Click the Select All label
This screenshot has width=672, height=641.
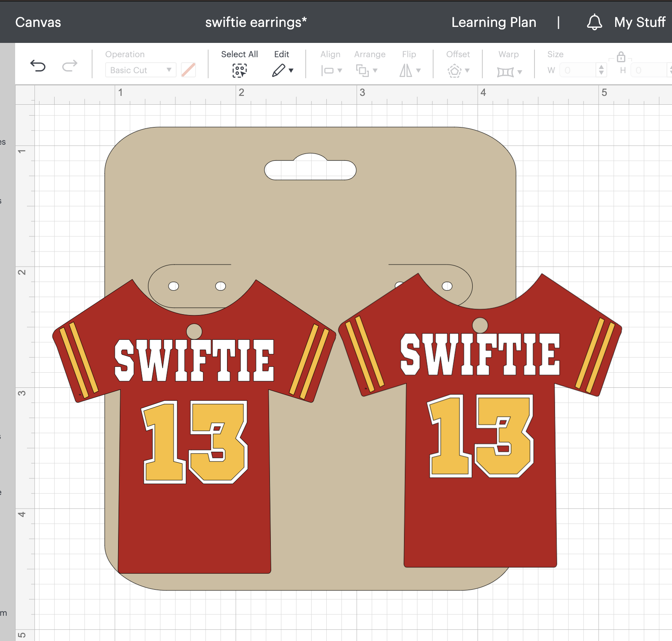[239, 54]
